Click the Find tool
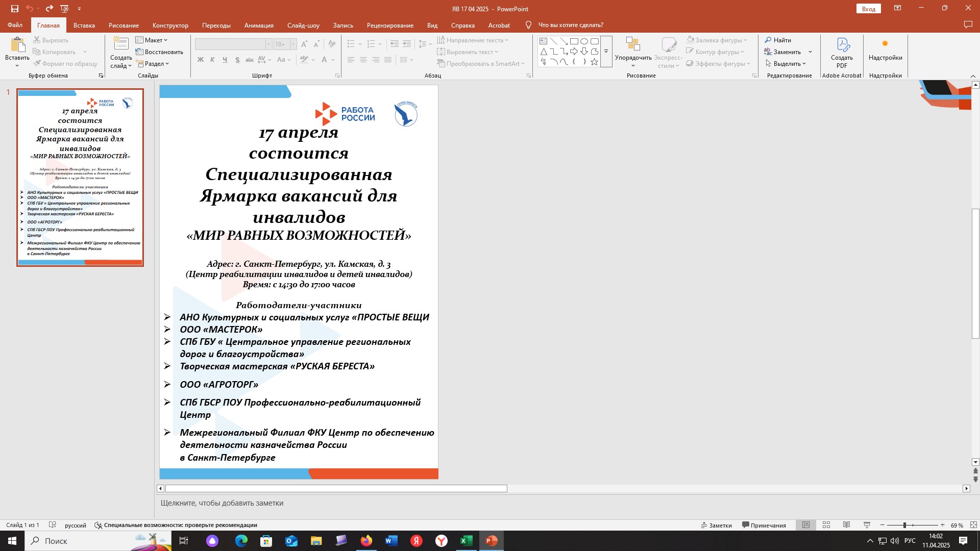 point(778,40)
